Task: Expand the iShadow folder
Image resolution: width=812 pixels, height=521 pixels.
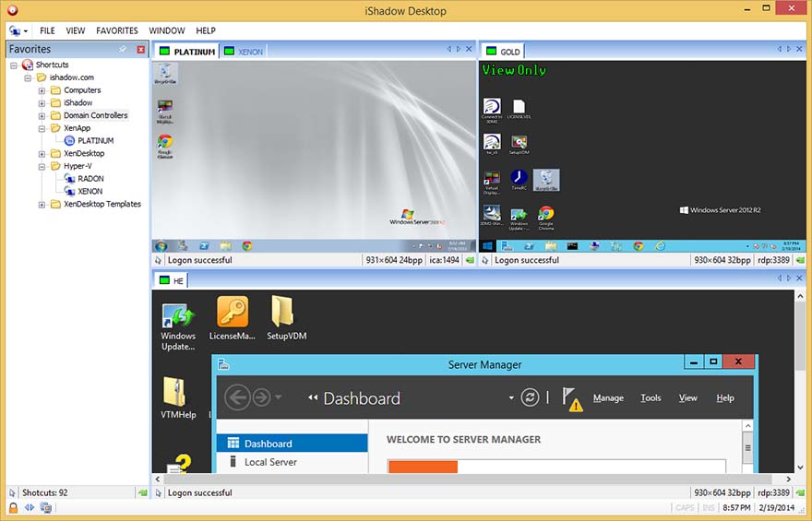Action: [42, 103]
